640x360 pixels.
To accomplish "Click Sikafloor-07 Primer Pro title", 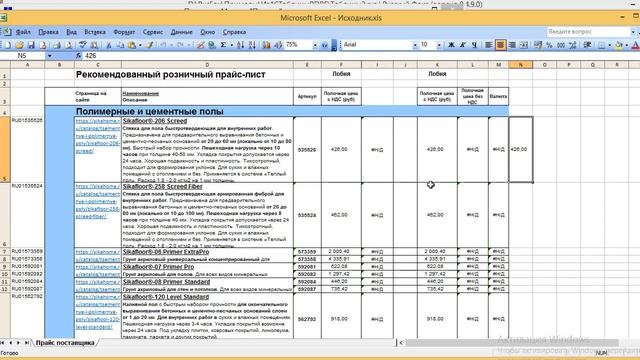I will click(x=158, y=267).
